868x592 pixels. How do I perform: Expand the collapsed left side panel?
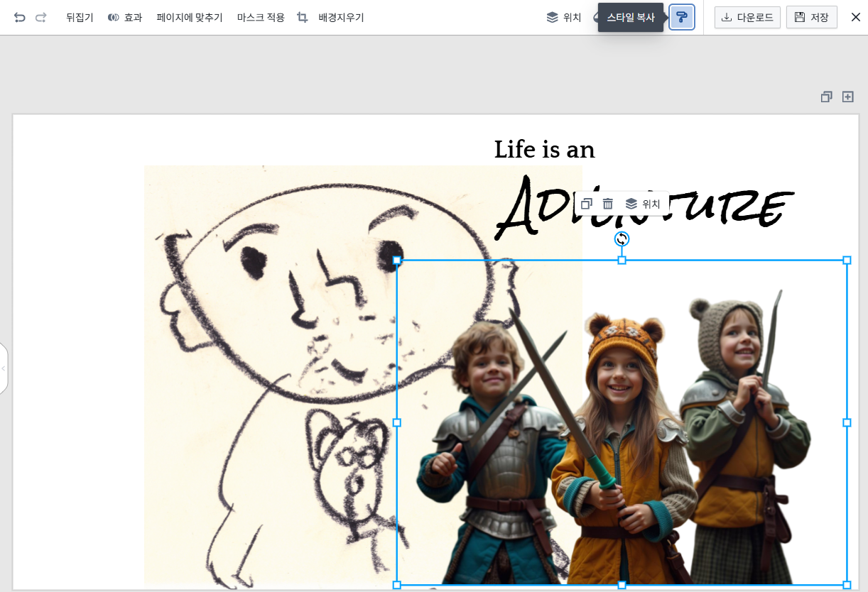(4, 368)
